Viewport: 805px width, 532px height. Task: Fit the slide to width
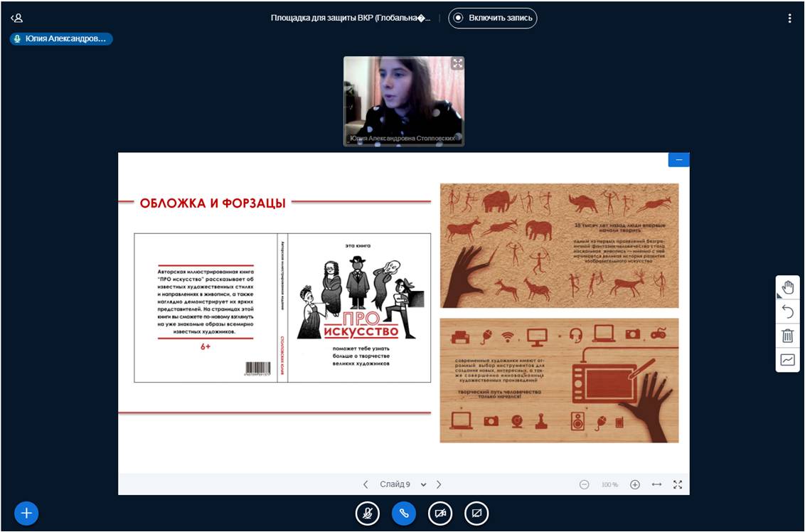pyautogui.click(x=656, y=484)
